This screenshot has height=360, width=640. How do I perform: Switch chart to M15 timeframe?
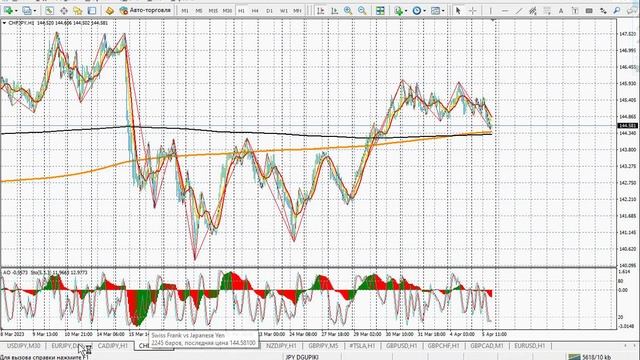pos(213,11)
